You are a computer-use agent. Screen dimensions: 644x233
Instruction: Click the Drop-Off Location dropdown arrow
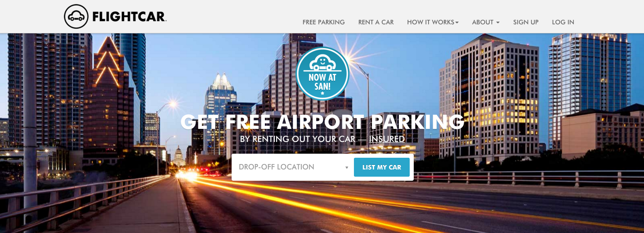(347, 168)
